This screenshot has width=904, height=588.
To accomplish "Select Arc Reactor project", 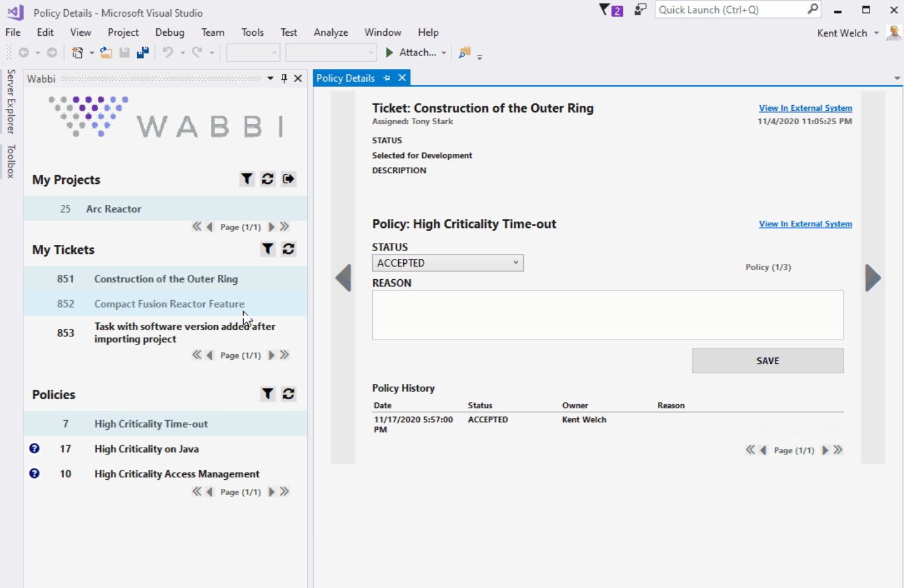I will (166, 209).
